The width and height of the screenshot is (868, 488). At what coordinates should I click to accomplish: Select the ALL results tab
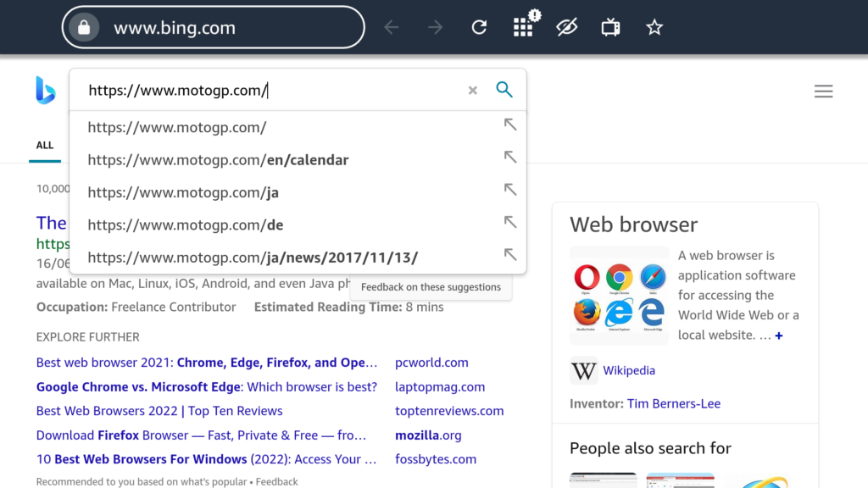point(45,146)
